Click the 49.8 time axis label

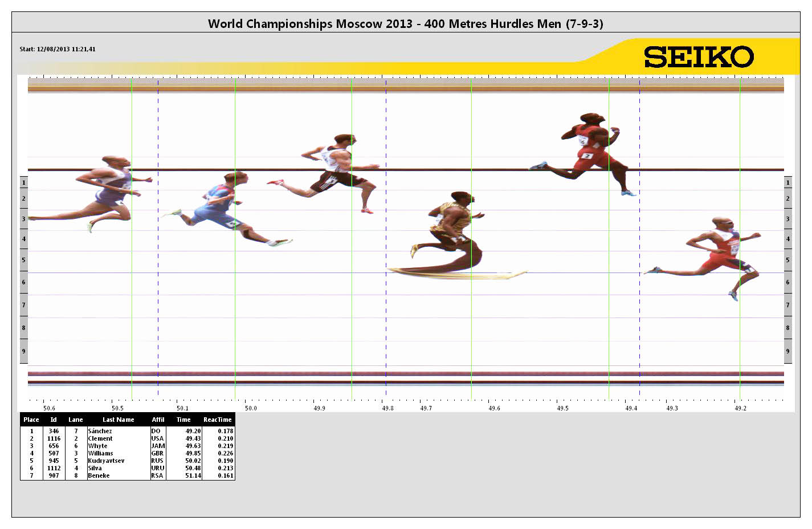[x=387, y=408]
